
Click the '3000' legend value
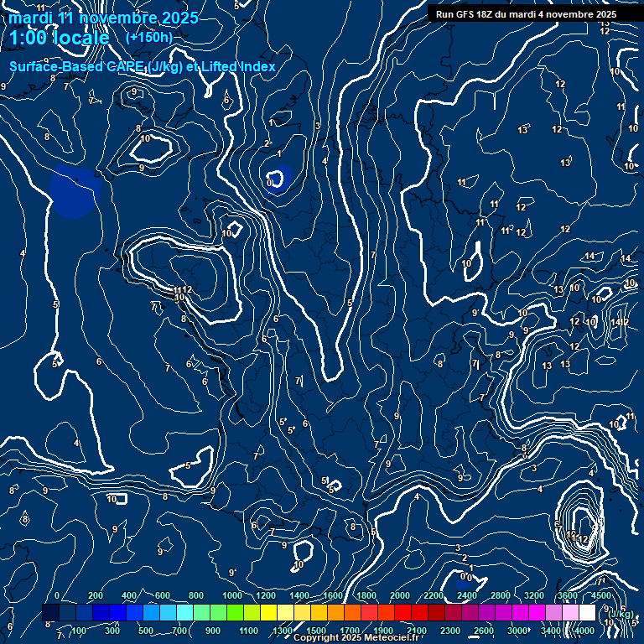click(x=517, y=631)
